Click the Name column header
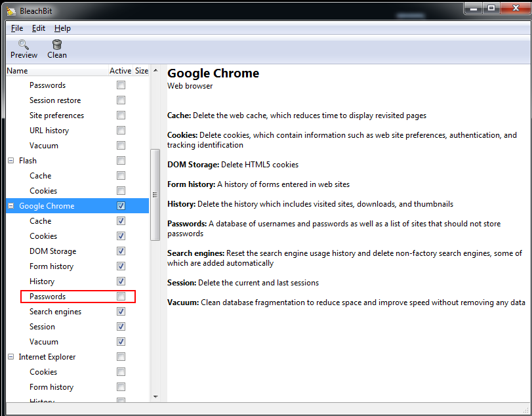Viewport: 532px width, 416px height. [56, 71]
